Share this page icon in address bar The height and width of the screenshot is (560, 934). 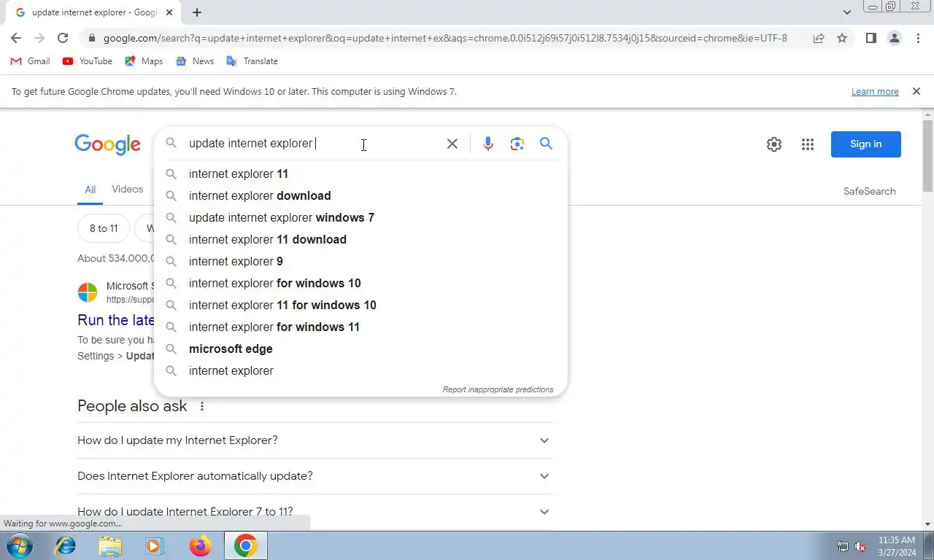(819, 38)
